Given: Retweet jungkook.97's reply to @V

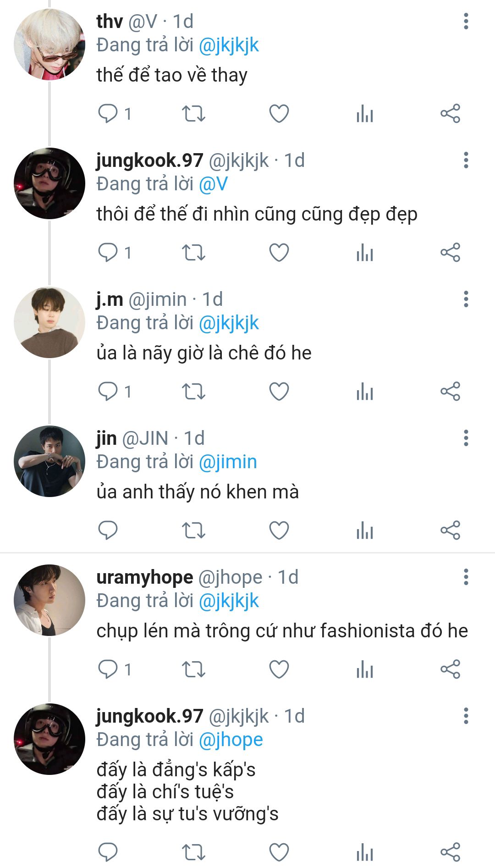Looking at the screenshot, I should coord(193,253).
